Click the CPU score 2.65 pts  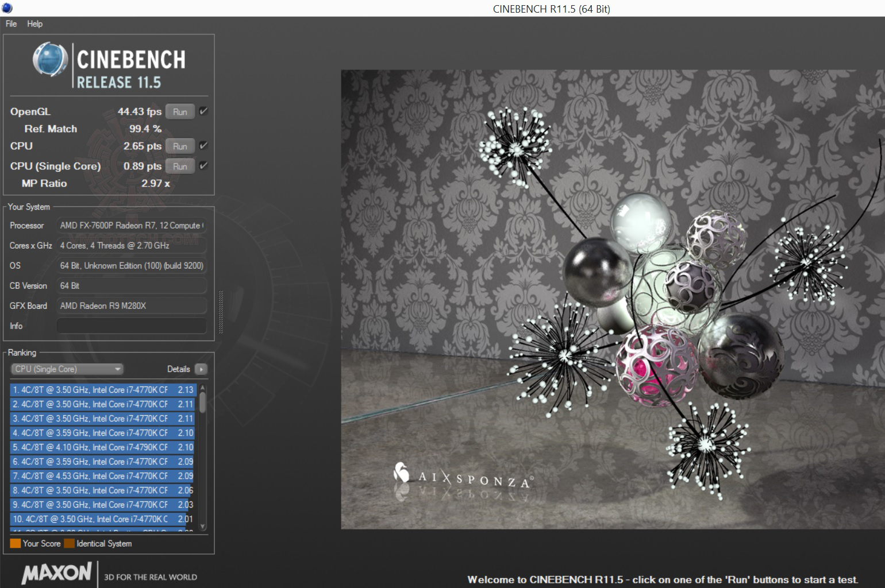[x=143, y=146]
